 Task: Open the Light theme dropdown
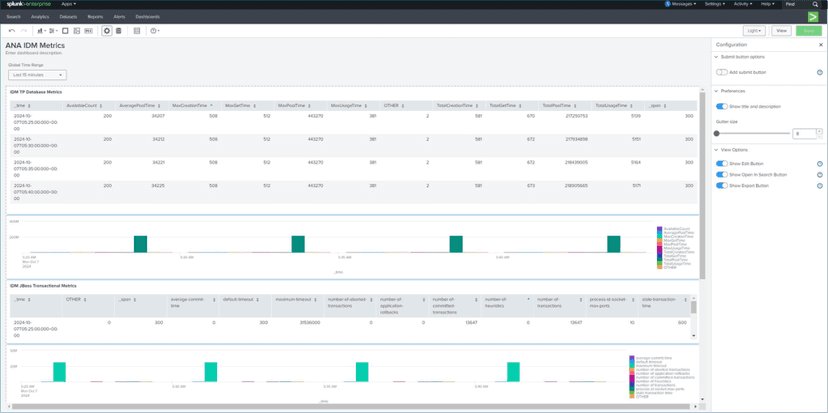click(x=755, y=31)
